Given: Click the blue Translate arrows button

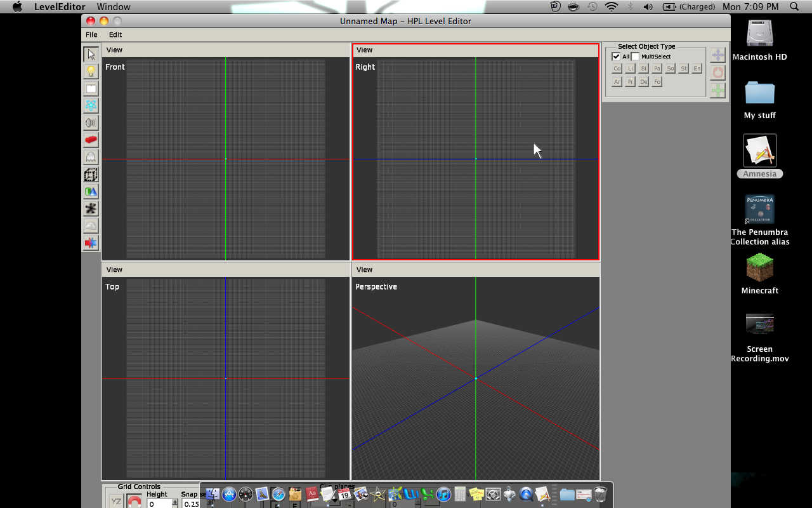Looking at the screenshot, I should coord(717,55).
